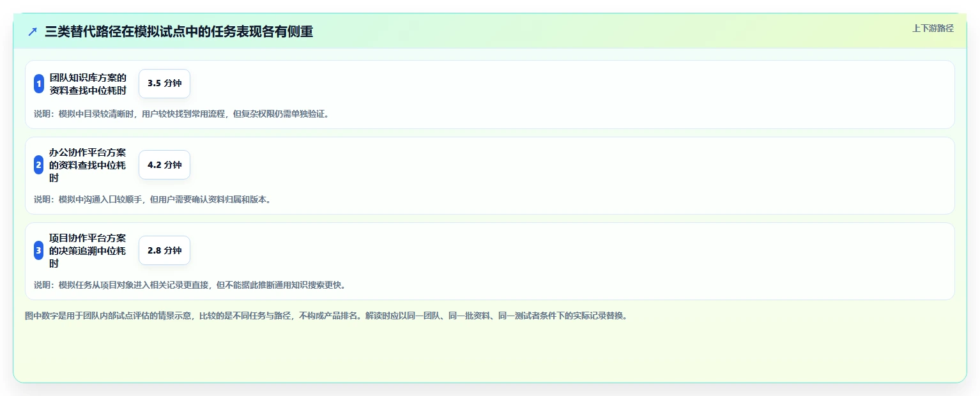Click the number 1 badge
The image size is (980, 396).
point(38,84)
